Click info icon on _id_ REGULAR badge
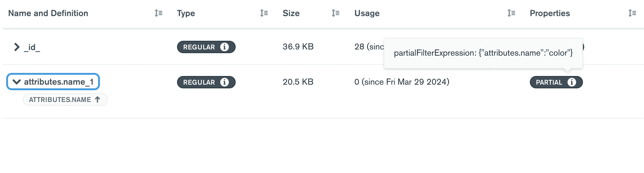The height and width of the screenshot is (173, 644). click(x=225, y=47)
